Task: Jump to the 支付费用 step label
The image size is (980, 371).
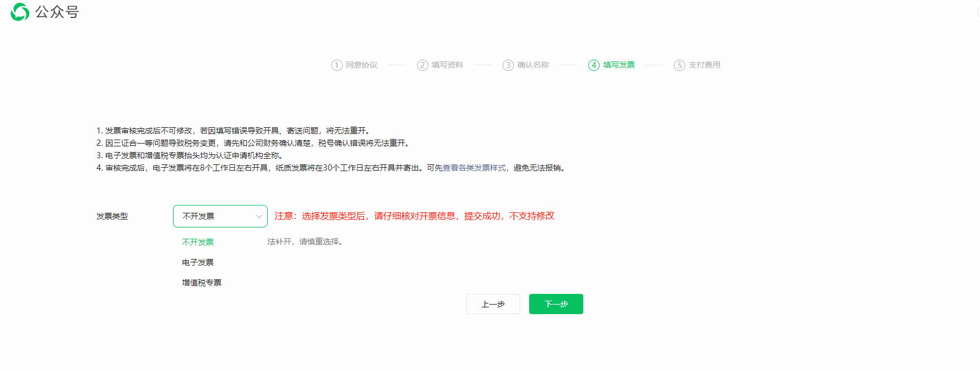Action: pyautogui.click(x=704, y=65)
